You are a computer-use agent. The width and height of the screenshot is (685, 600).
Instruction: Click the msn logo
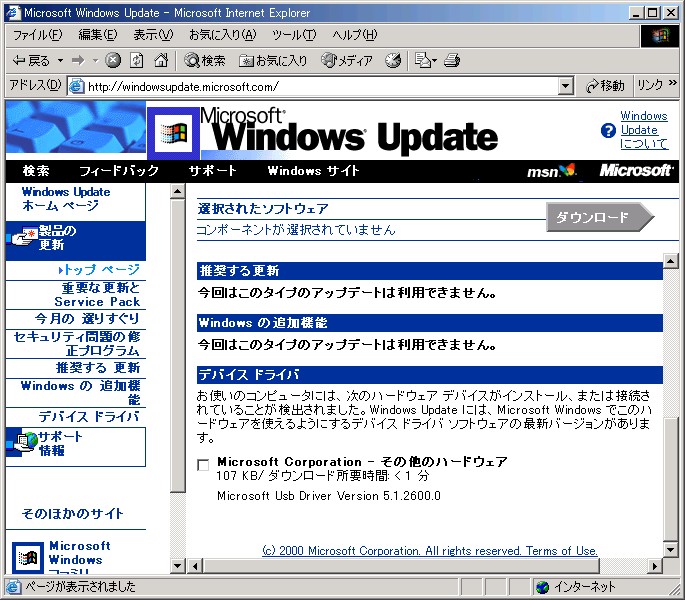coord(551,170)
